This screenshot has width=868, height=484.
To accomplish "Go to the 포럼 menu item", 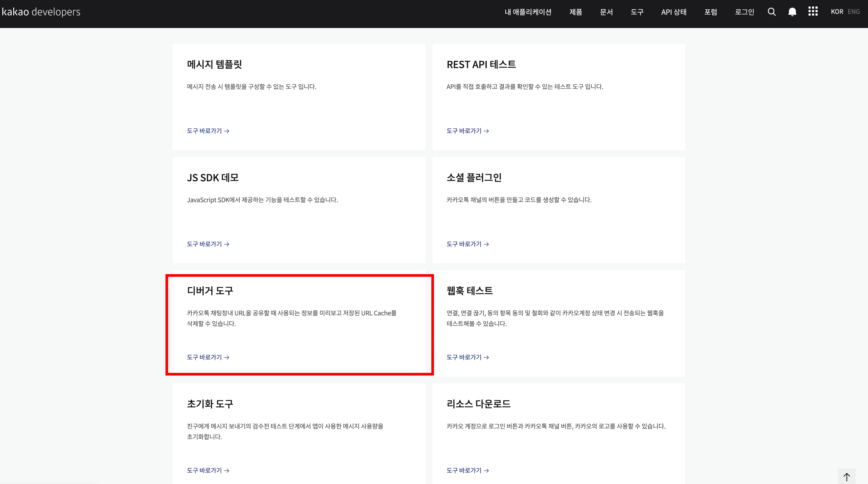I will click(x=711, y=12).
